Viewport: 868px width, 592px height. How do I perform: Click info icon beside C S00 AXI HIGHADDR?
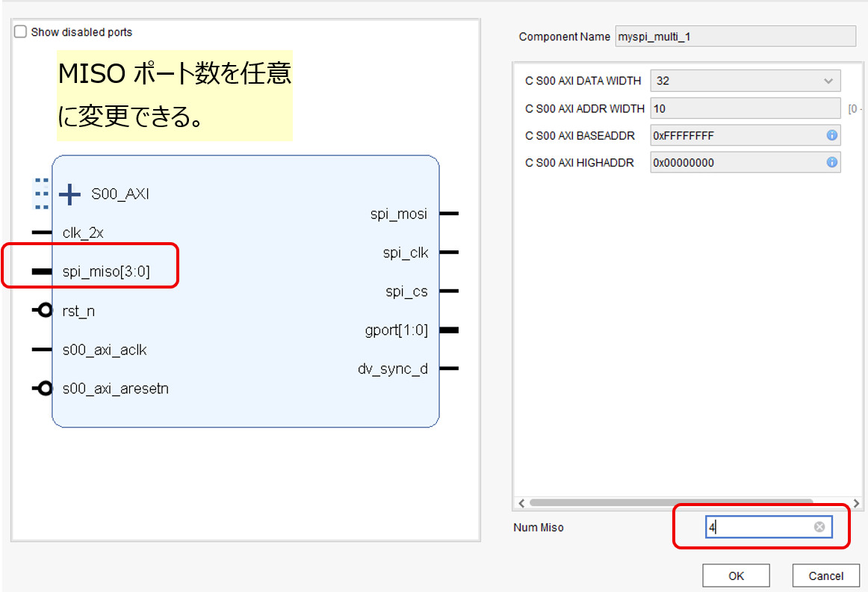click(831, 162)
